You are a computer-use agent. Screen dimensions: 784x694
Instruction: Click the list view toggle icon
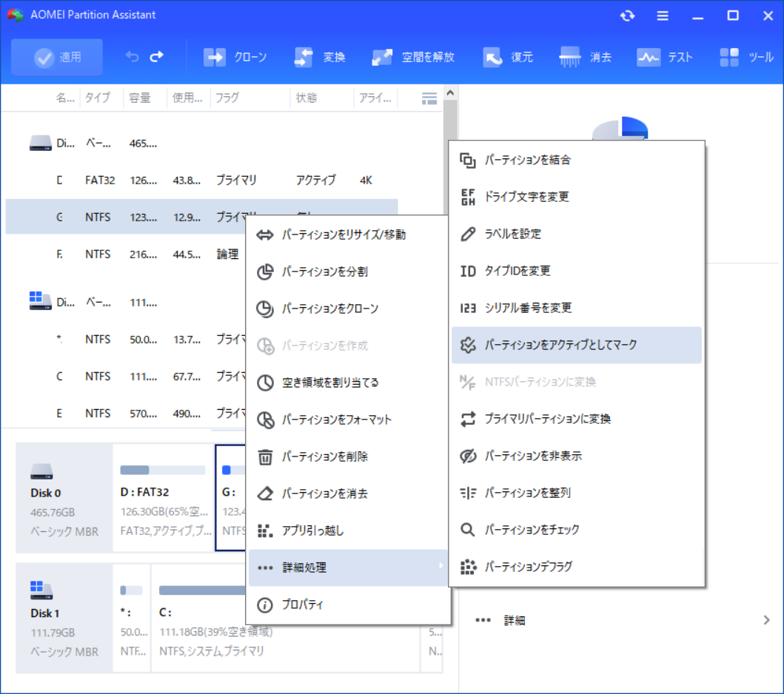pyautogui.click(x=429, y=98)
